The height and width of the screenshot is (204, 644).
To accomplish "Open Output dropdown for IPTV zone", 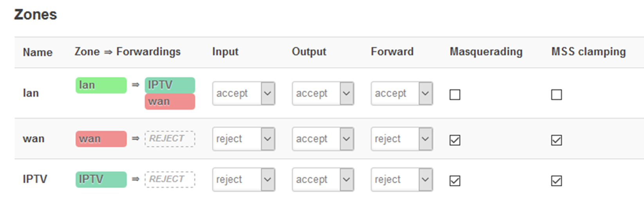I will [323, 179].
